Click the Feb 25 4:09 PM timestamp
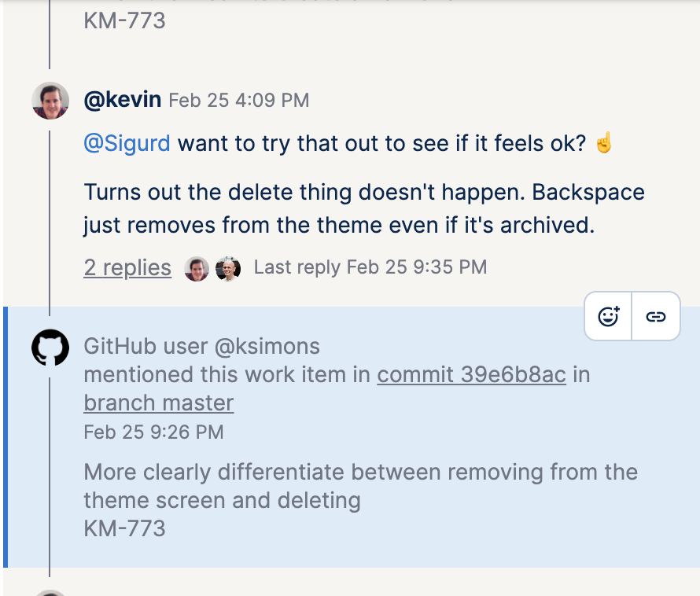The width and height of the screenshot is (700, 596). [239, 101]
